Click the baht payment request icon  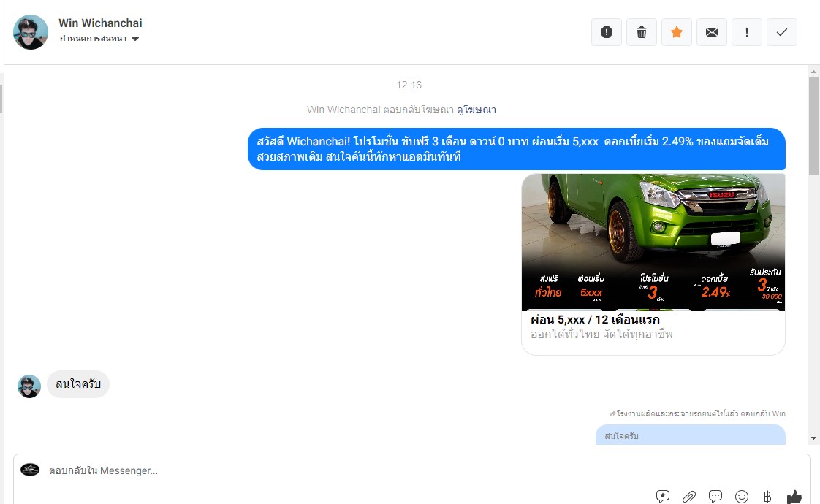(x=767, y=496)
